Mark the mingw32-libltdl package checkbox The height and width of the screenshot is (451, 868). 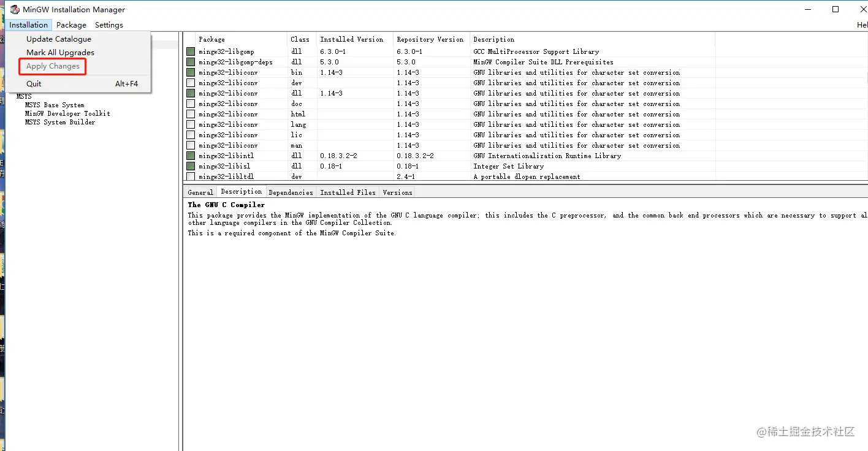[x=191, y=176]
